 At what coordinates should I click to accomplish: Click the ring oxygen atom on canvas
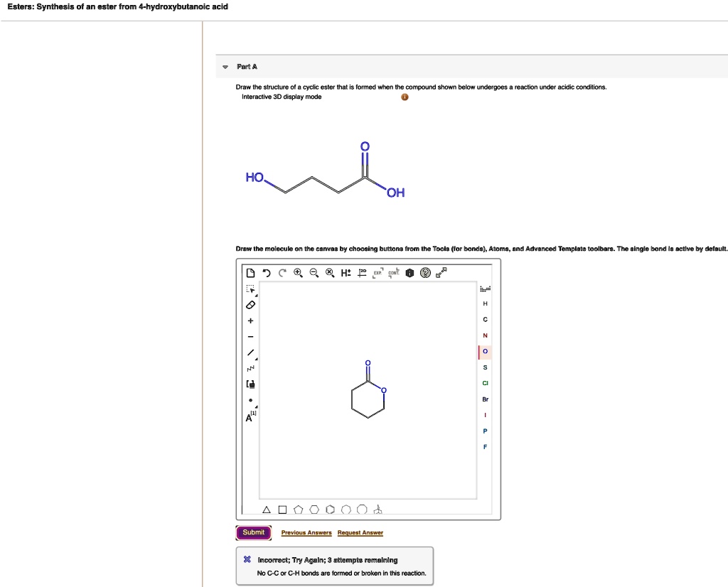tap(384, 390)
